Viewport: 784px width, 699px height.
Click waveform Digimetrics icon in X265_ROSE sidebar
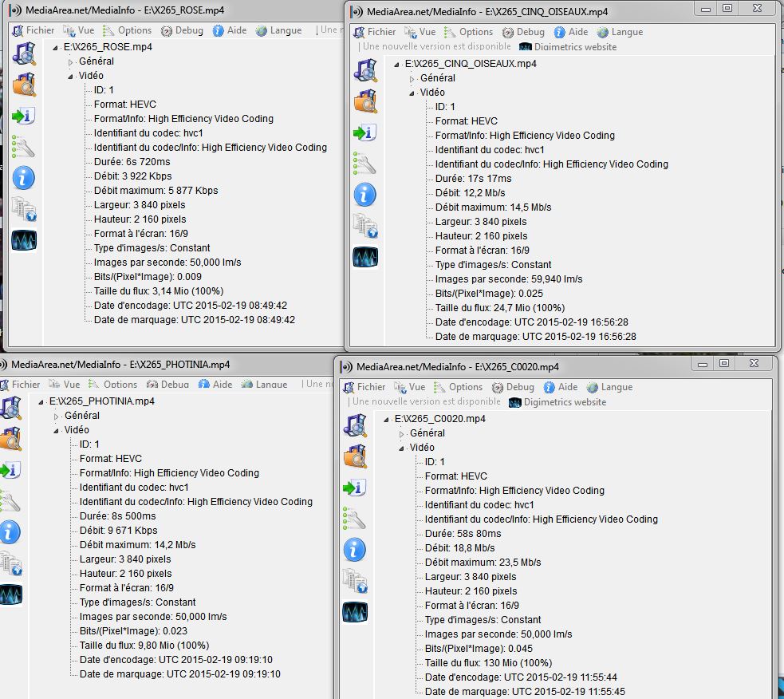point(24,240)
